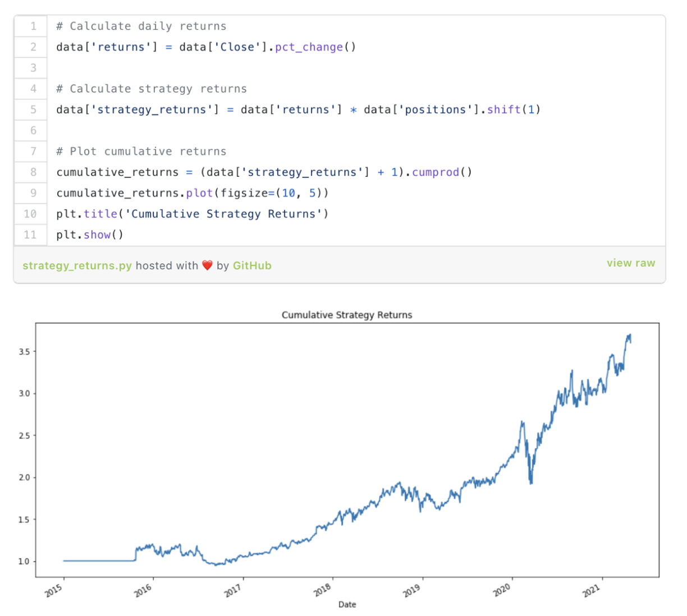The image size is (687, 616).
Task: Select line number 11 in the gutter
Action: [x=30, y=235]
